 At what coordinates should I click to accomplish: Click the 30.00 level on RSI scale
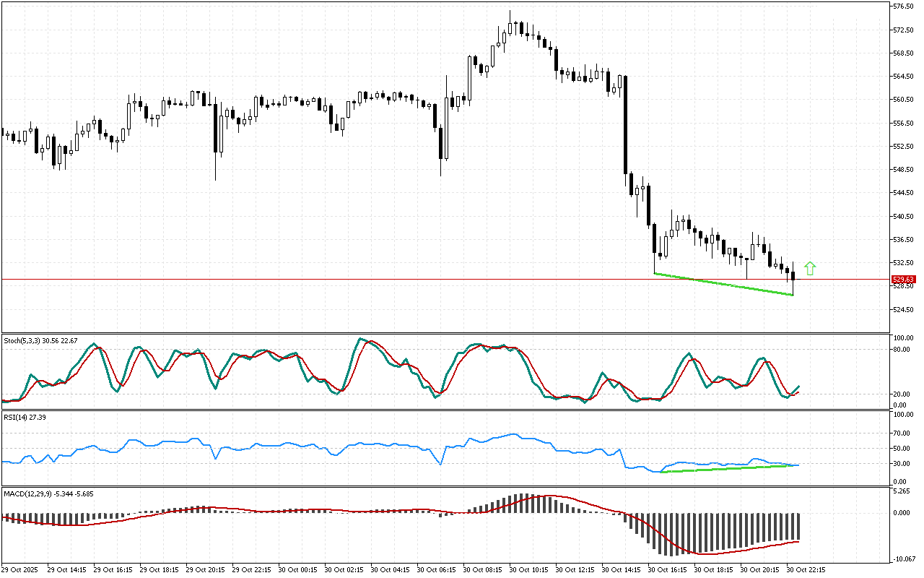pos(902,463)
